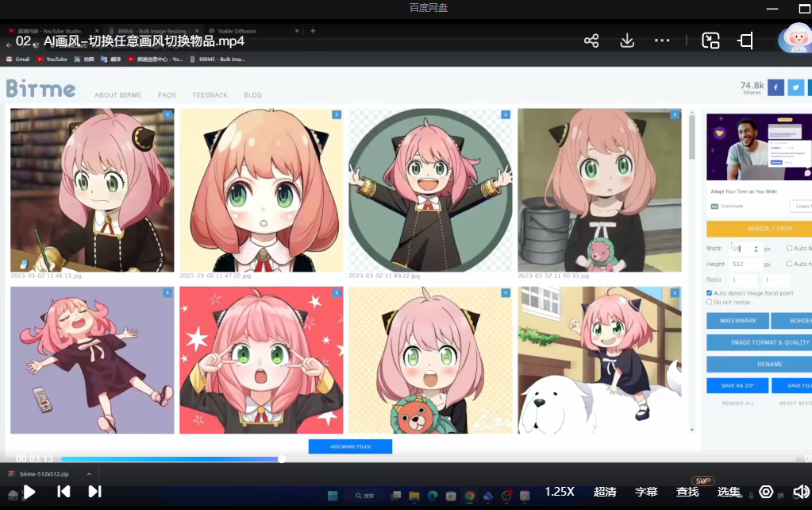The height and width of the screenshot is (510, 812).
Task: Click the first Ratio input field
Action: (743, 280)
